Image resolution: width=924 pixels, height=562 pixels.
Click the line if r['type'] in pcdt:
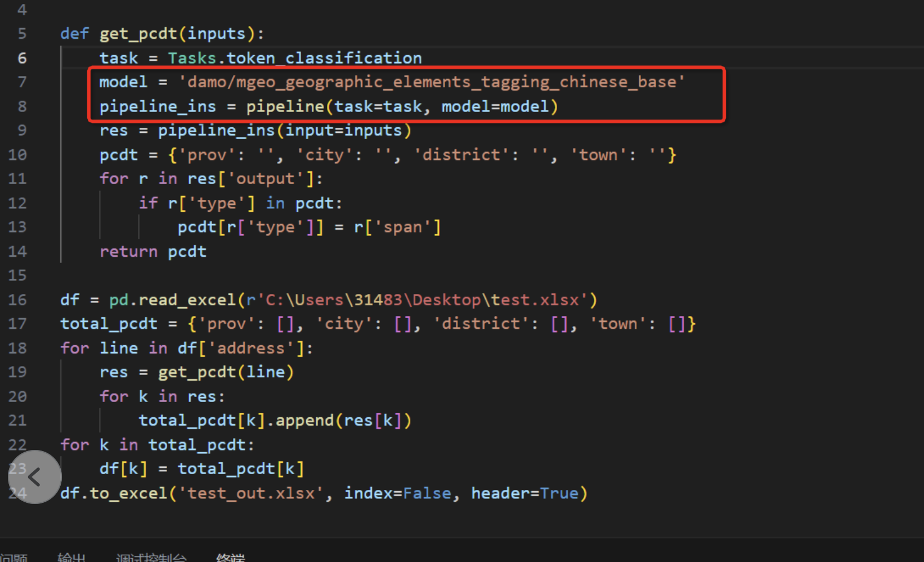click(x=241, y=203)
